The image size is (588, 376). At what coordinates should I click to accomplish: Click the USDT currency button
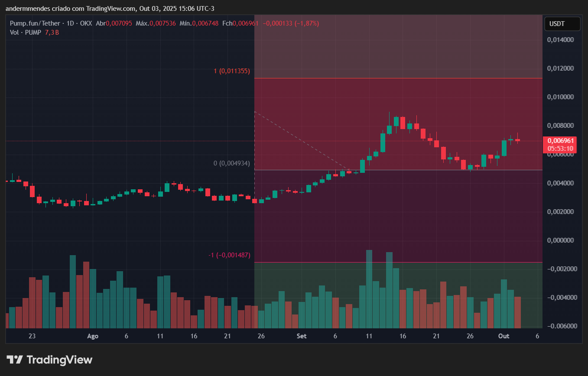pyautogui.click(x=562, y=24)
